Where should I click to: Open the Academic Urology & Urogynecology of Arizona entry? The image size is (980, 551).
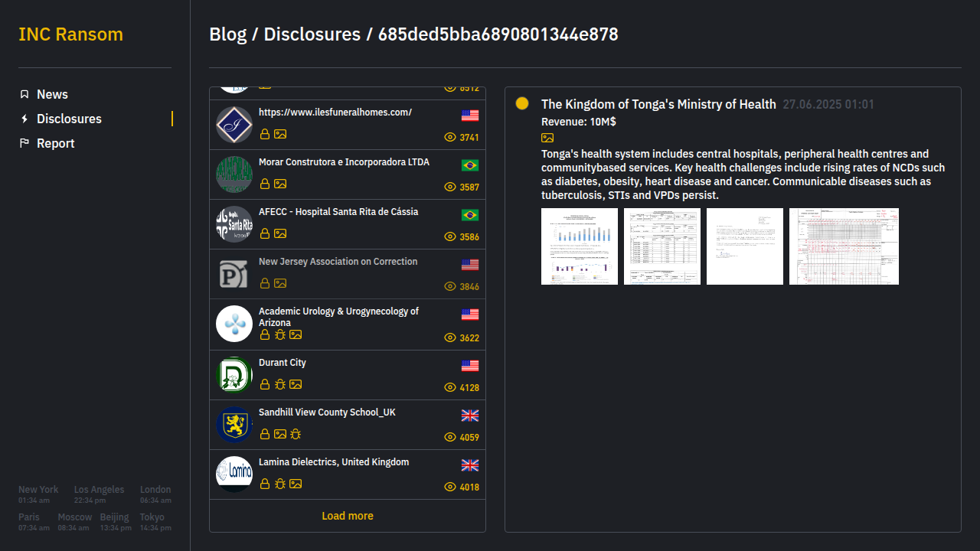point(338,317)
